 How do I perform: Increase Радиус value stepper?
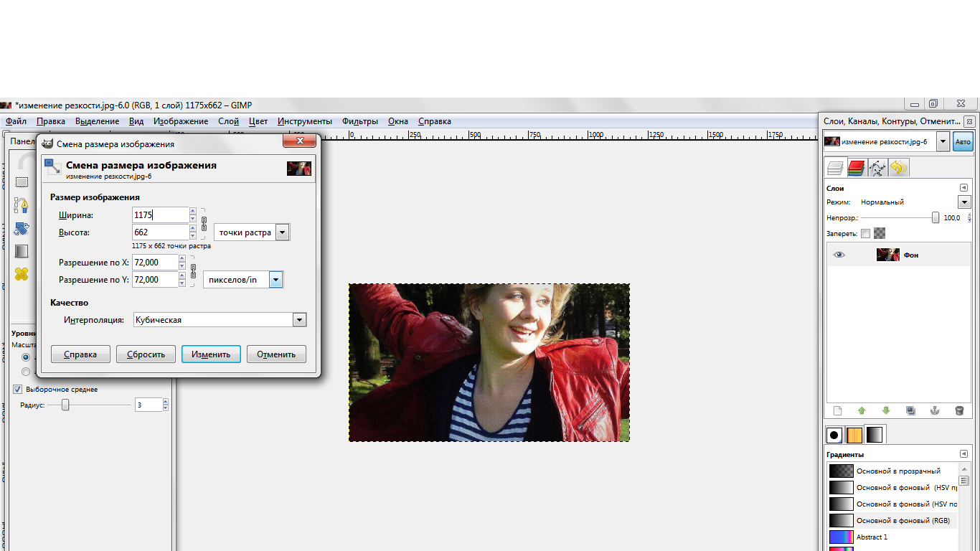(x=166, y=402)
